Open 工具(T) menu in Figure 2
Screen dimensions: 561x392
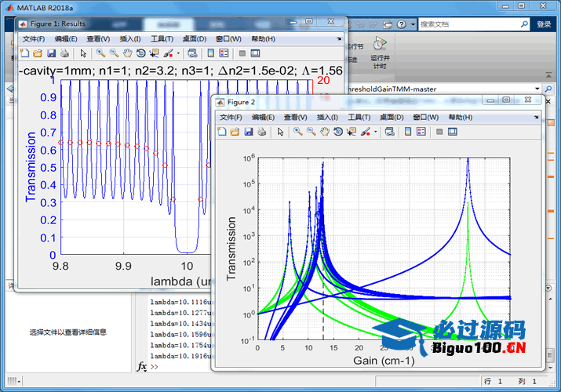click(359, 117)
